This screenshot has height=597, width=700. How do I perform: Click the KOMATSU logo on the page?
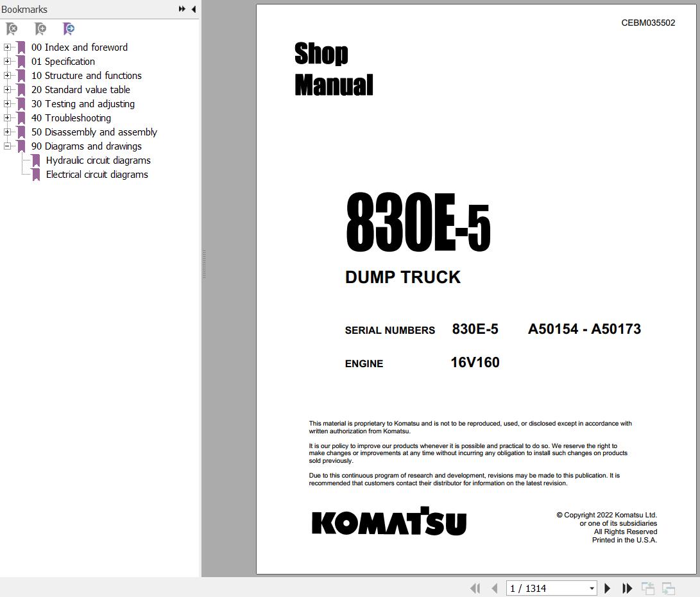(389, 521)
